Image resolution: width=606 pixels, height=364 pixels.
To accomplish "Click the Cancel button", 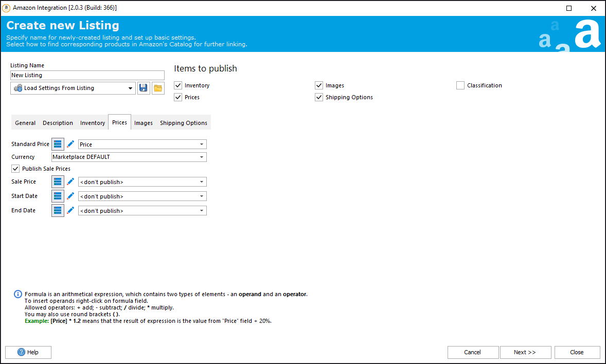I will [x=473, y=352].
